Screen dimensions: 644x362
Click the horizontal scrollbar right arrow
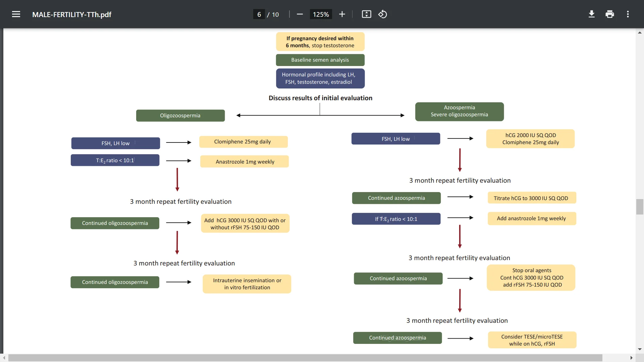click(x=631, y=358)
